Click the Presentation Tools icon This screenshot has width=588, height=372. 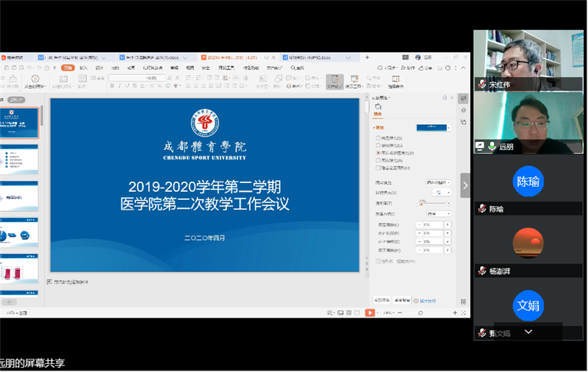coord(354,79)
